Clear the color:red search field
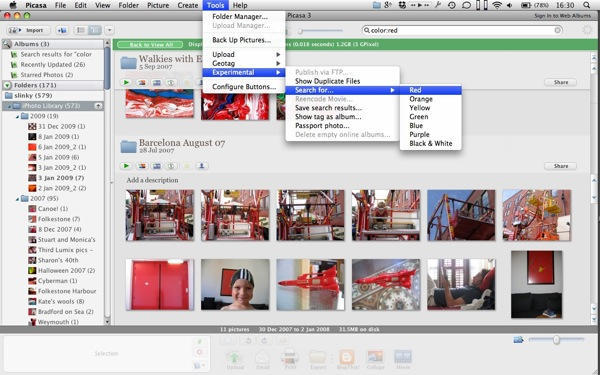The width and height of the screenshot is (600, 375). pos(558,30)
